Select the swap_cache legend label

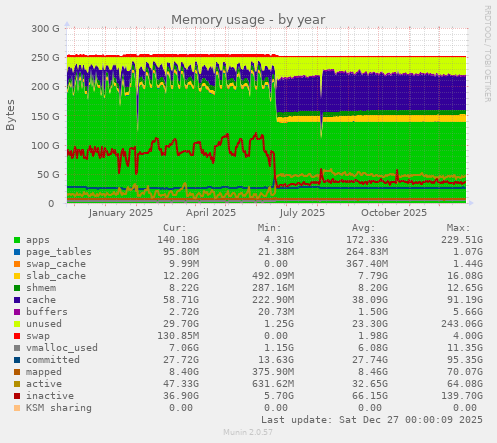pos(56,264)
